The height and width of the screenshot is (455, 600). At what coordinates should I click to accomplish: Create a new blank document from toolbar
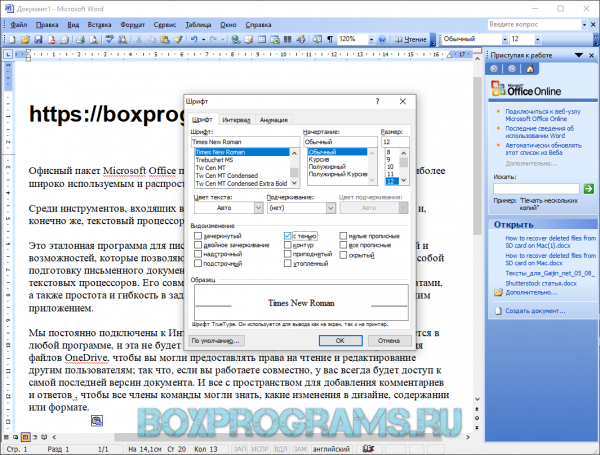pyautogui.click(x=12, y=39)
